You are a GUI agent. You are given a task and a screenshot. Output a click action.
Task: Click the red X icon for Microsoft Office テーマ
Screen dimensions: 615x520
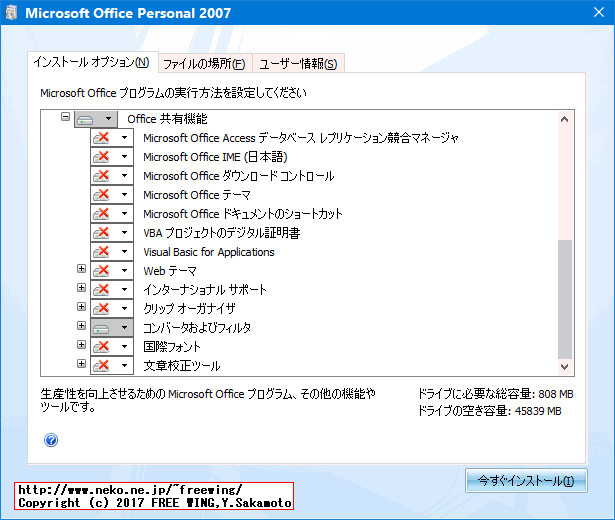coord(101,195)
